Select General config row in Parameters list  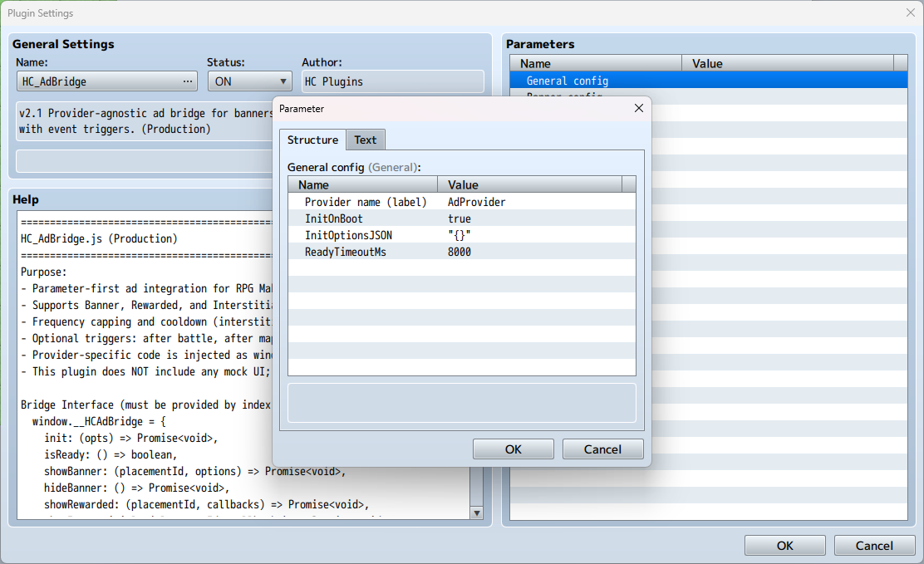click(x=708, y=81)
